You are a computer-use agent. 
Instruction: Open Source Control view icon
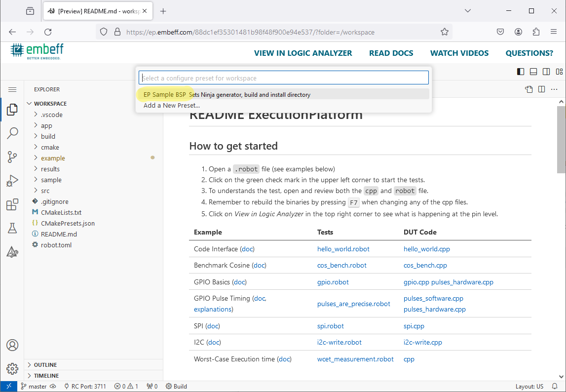coord(12,157)
